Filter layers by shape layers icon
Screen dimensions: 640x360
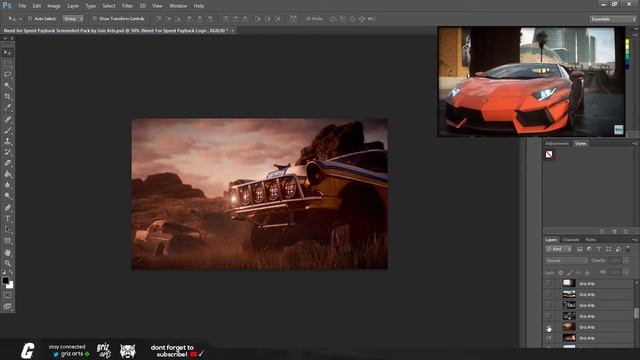609,249
